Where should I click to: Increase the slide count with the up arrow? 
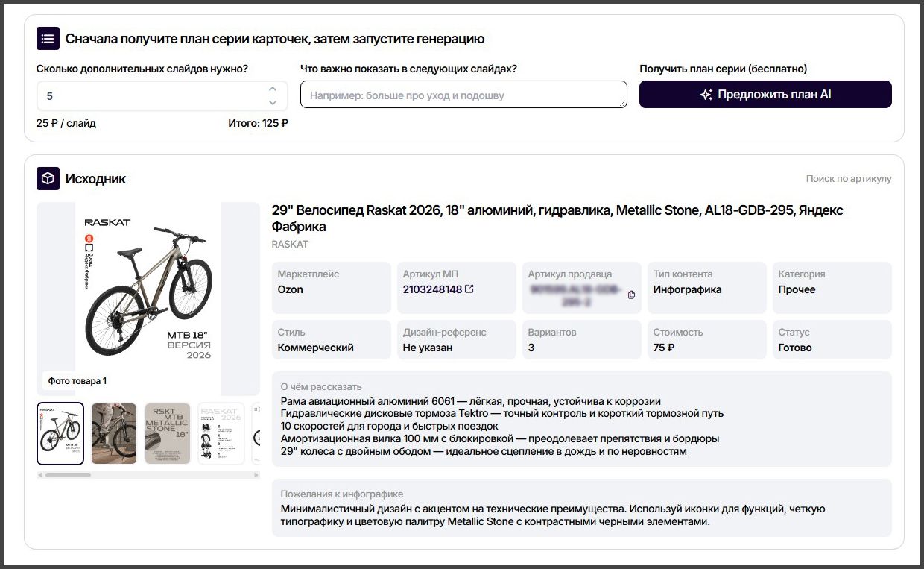[x=273, y=89]
